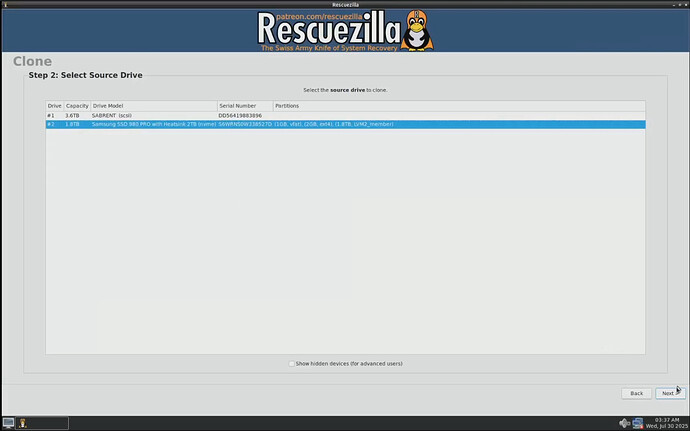Sort by Serial Number column header
Screen dimensions: 690x431
coord(245,106)
